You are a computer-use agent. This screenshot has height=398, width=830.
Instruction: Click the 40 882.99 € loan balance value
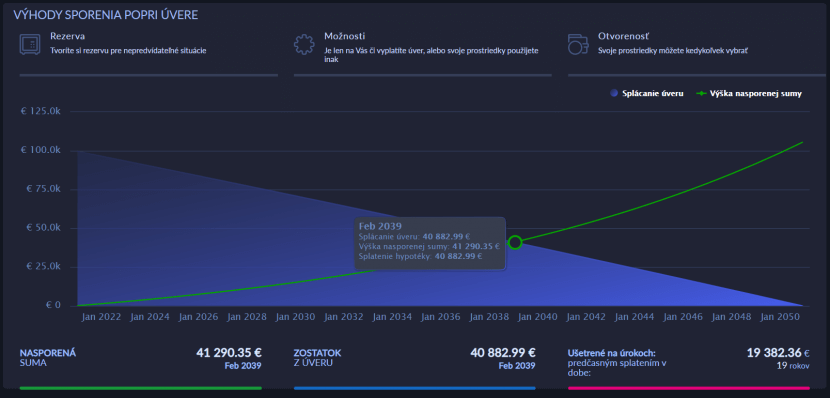(503, 352)
